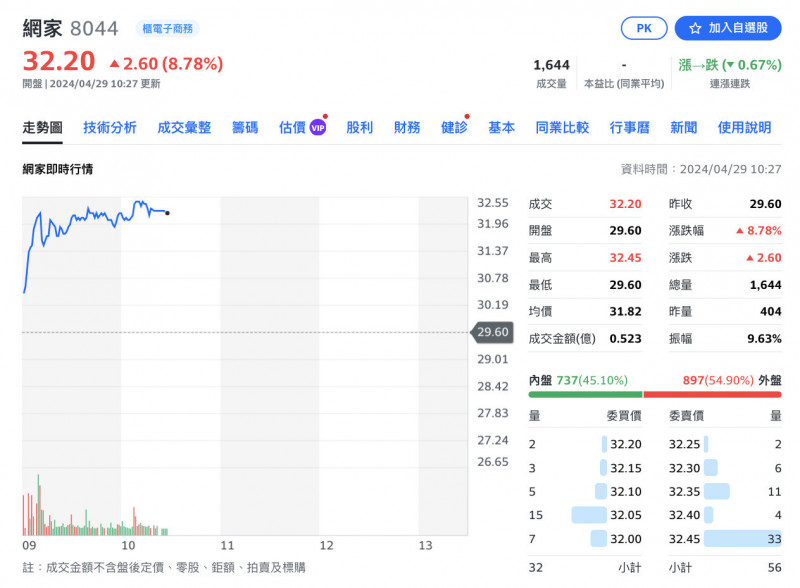Add stock via 加入自選股 button

(x=728, y=28)
